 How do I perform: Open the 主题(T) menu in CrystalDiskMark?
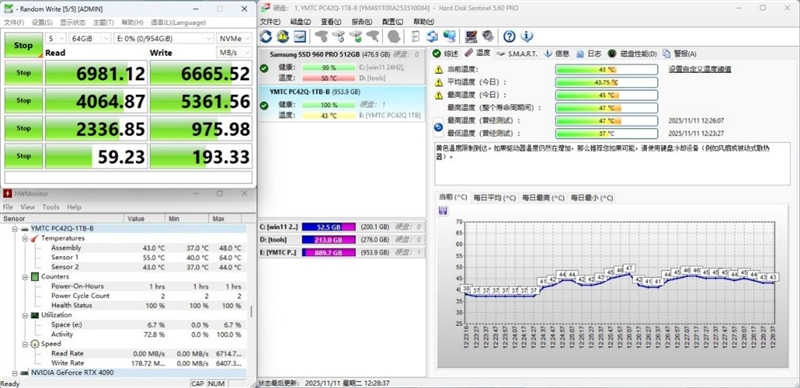point(103,22)
